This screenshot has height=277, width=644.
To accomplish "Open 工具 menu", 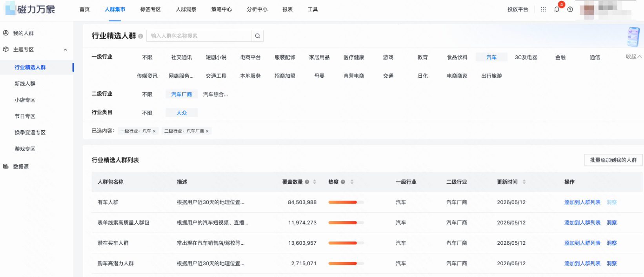I will click(x=313, y=9).
